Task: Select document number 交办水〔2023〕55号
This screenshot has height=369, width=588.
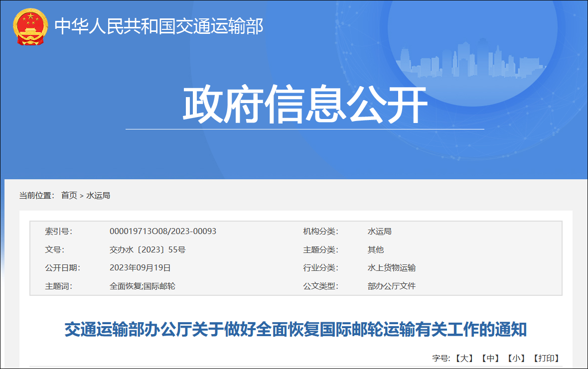Action: [x=147, y=250]
